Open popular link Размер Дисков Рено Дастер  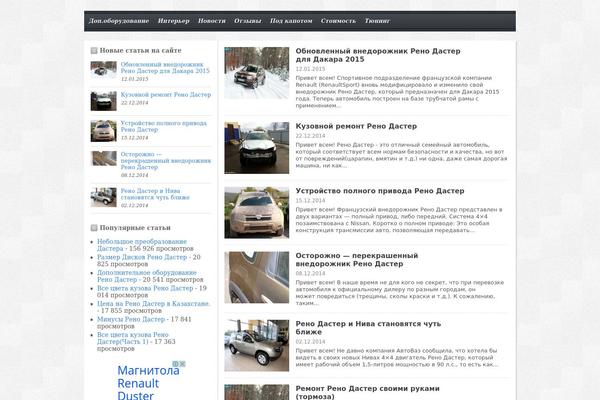click(x=142, y=257)
